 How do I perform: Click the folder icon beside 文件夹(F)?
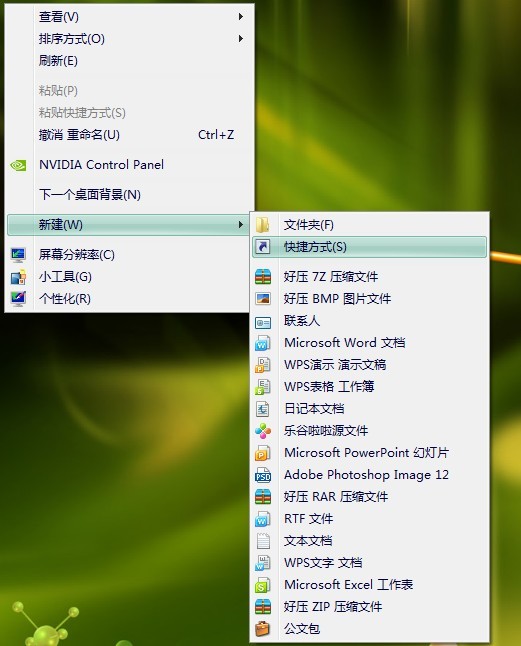pyautogui.click(x=262, y=225)
